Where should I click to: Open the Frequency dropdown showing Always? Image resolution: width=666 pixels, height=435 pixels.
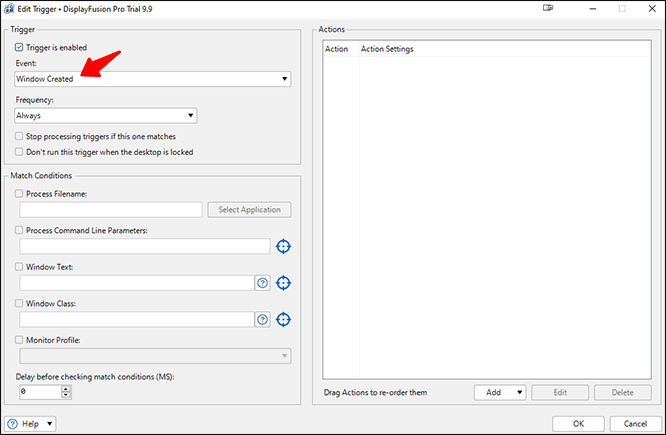[105, 116]
